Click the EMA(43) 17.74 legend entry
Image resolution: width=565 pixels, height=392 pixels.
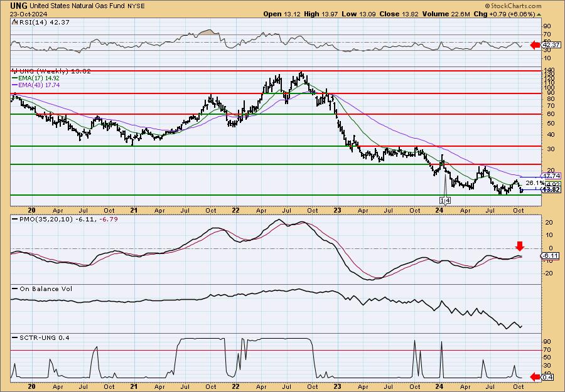pyautogui.click(x=38, y=85)
